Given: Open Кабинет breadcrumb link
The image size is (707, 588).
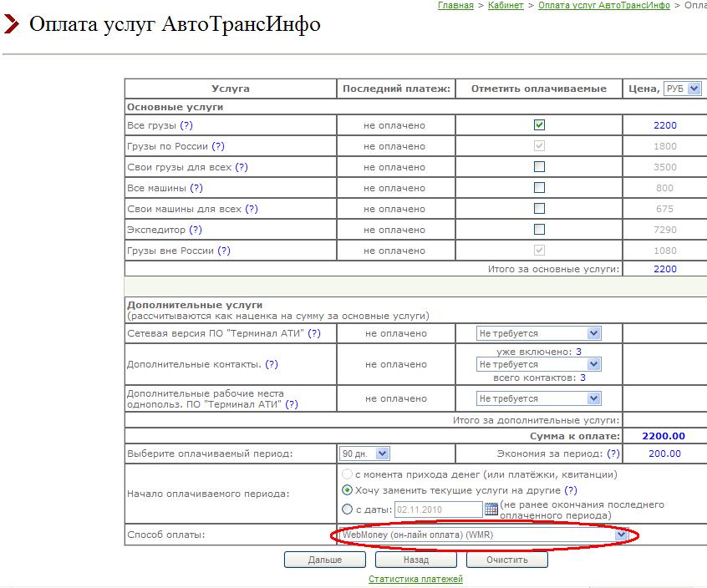Looking at the screenshot, I should point(506,6).
